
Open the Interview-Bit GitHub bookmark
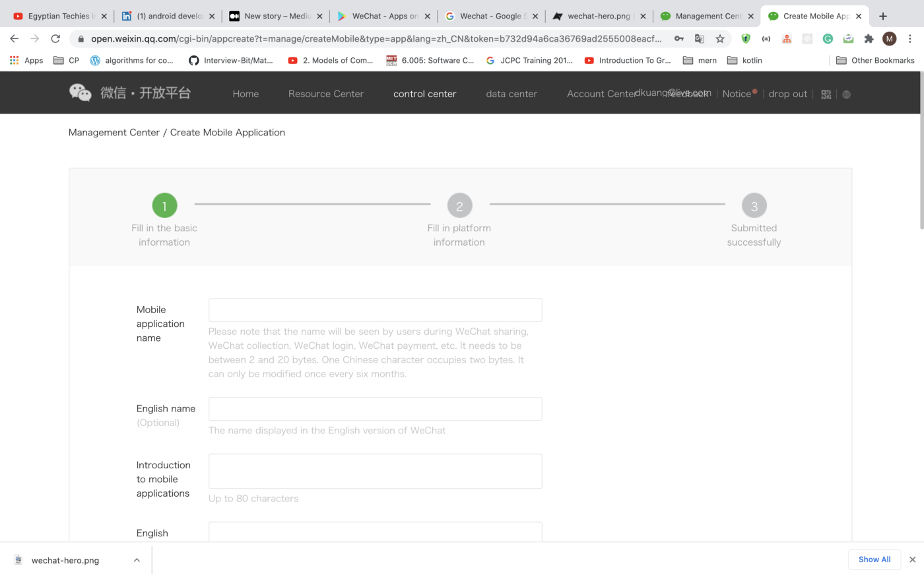coord(230,60)
